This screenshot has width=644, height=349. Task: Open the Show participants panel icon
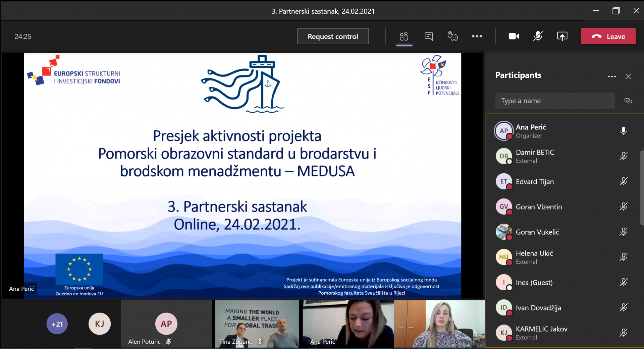point(404,36)
